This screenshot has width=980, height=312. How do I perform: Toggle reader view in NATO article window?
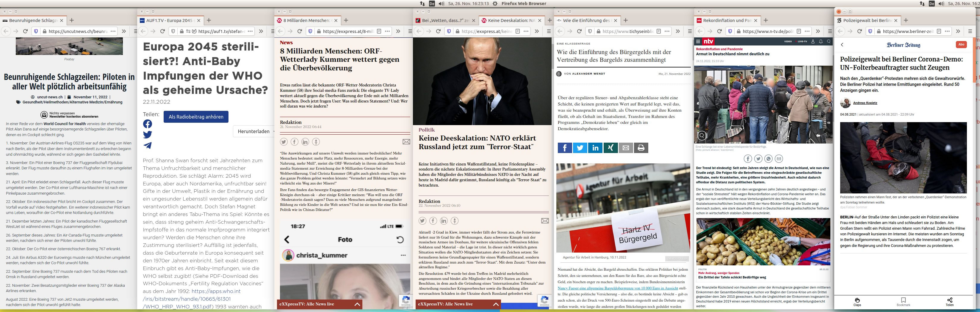pyautogui.click(x=517, y=31)
